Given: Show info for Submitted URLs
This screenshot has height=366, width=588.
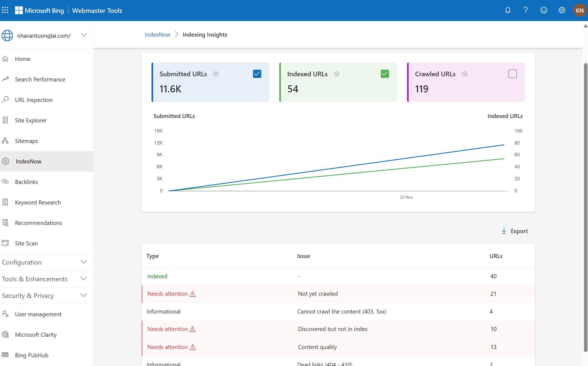Looking at the screenshot, I should click(216, 74).
